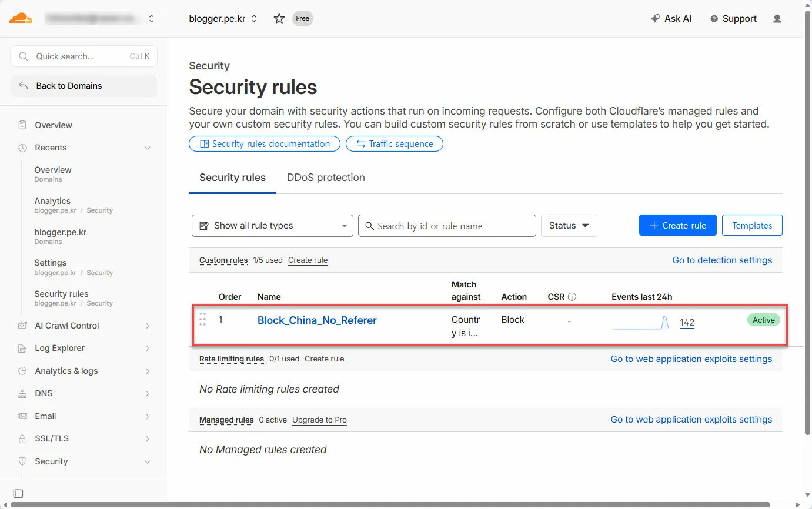The width and height of the screenshot is (812, 509).
Task: Open Show all rule types dropdown
Action: [x=272, y=226]
